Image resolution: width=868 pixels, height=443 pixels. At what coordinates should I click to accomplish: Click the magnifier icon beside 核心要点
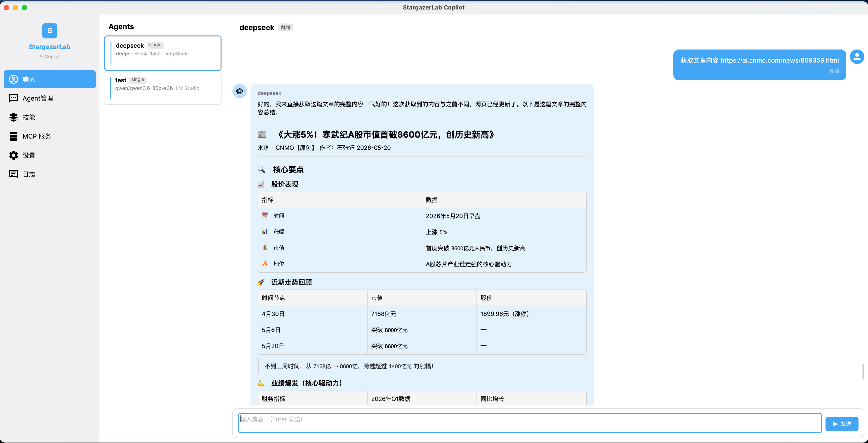pyautogui.click(x=262, y=169)
